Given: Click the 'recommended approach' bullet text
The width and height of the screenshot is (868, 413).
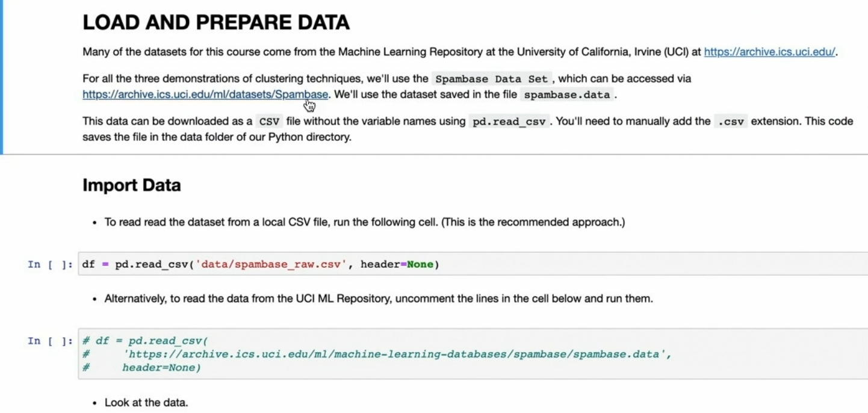Looking at the screenshot, I should click(x=364, y=222).
